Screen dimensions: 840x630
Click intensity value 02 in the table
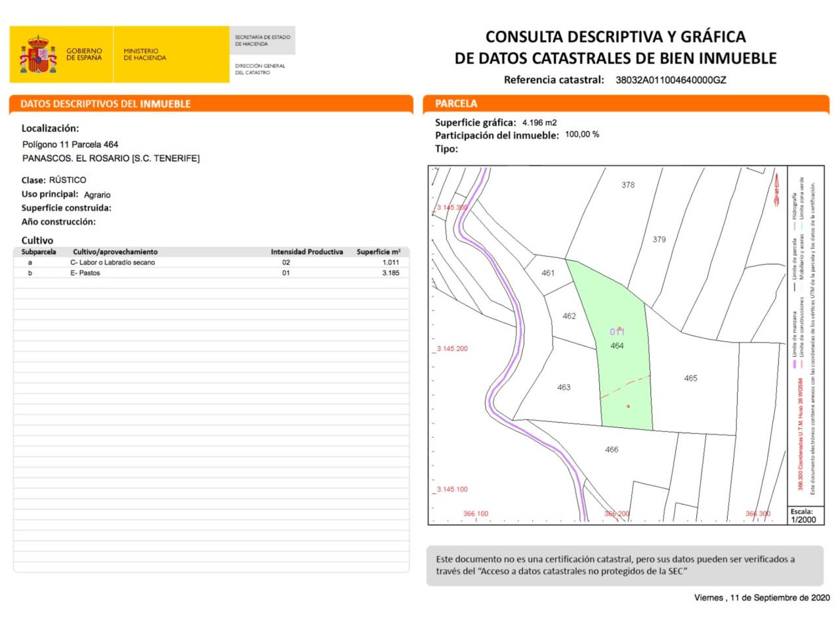point(286,262)
